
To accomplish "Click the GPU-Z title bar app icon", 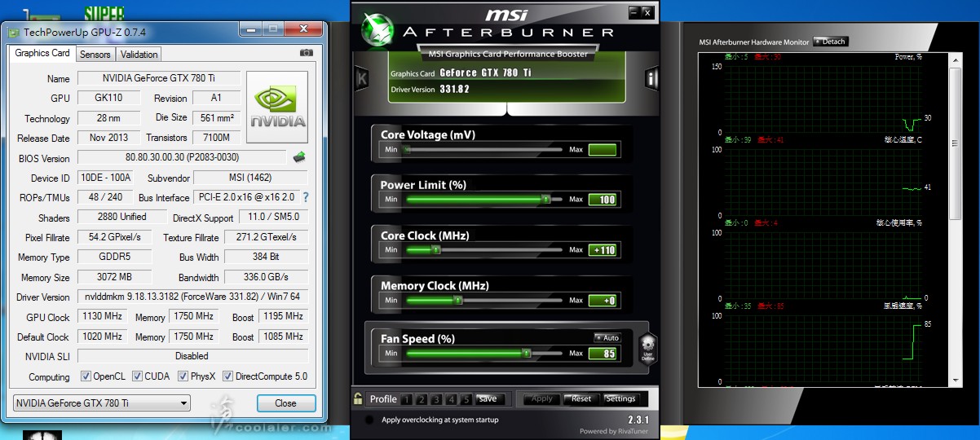I will click(14, 33).
